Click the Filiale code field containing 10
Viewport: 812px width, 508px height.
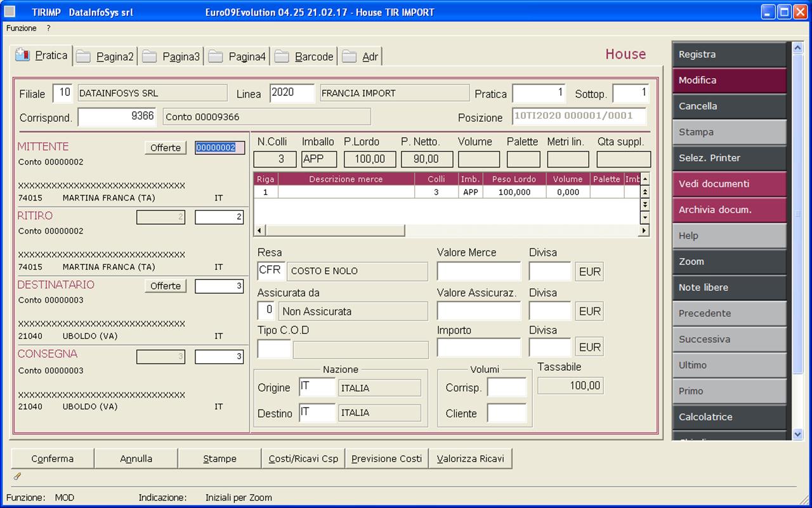(x=63, y=93)
